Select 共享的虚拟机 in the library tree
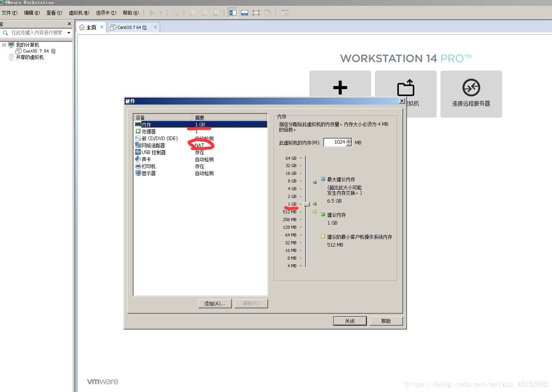552x392 pixels. [x=30, y=57]
